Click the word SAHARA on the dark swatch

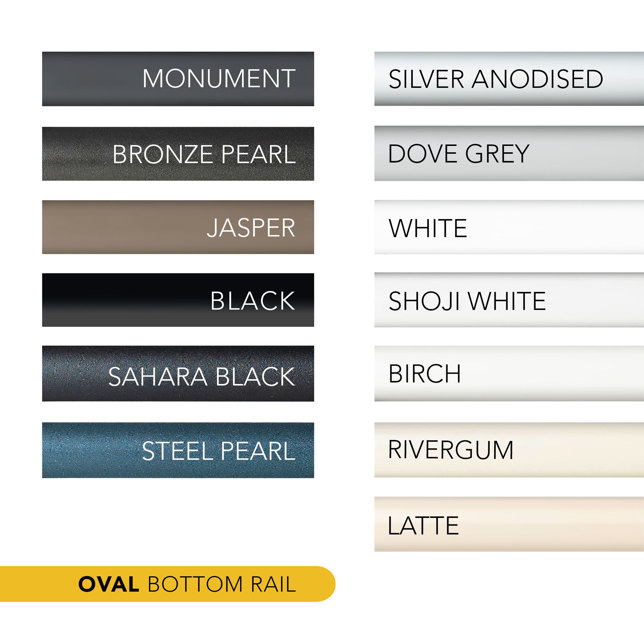158,377
